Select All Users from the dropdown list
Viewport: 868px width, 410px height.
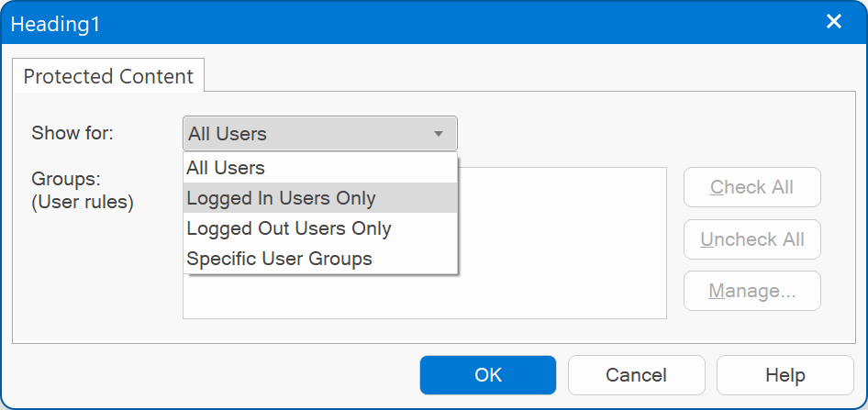[x=226, y=168]
